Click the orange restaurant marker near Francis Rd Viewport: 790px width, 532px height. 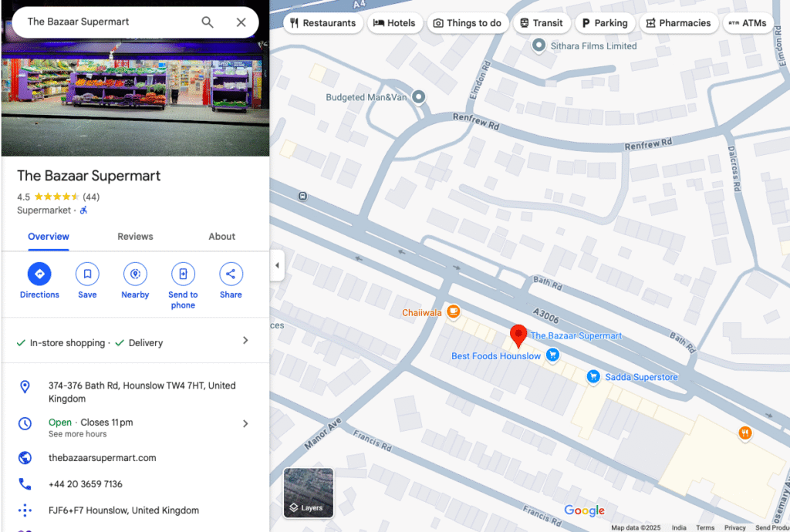tap(745, 433)
